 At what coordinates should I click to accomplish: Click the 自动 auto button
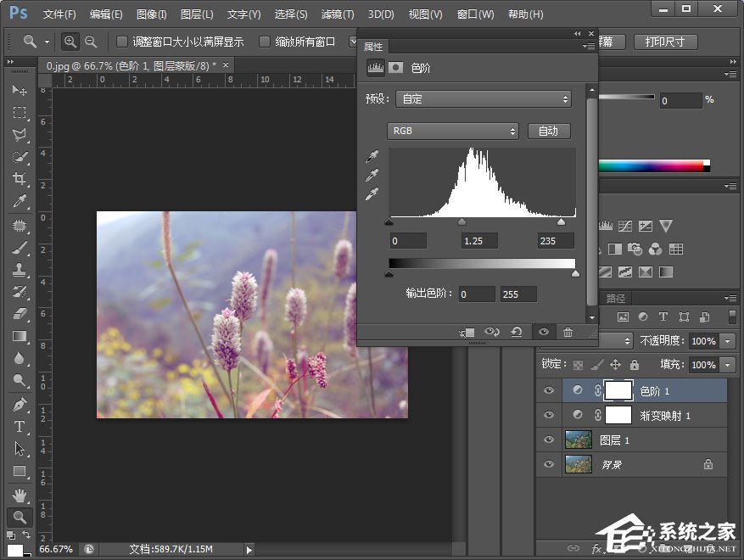point(549,131)
